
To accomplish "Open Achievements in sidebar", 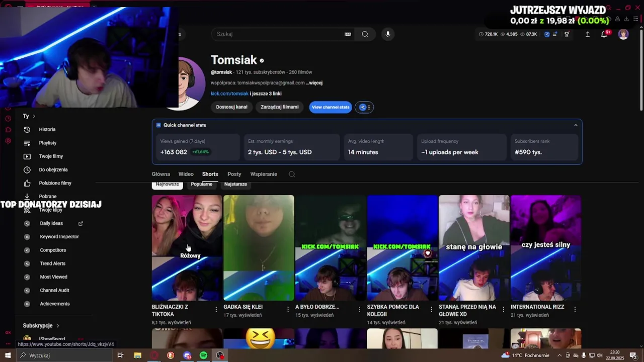I will (x=54, y=304).
